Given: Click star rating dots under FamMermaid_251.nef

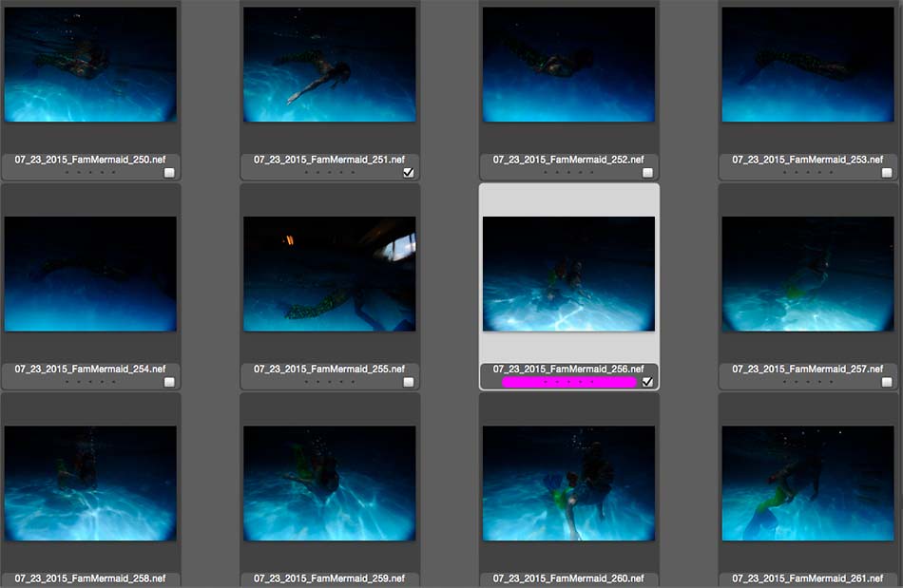Looking at the screenshot, I should [330, 172].
